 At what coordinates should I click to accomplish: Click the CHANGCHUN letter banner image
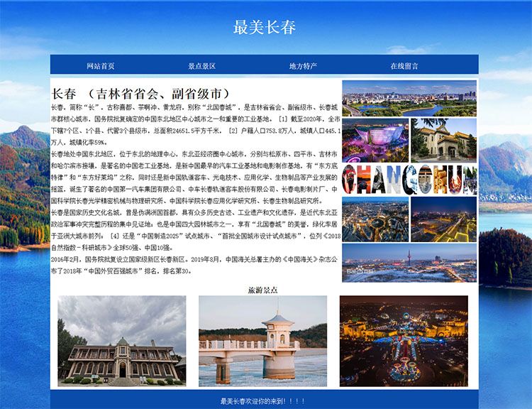click(x=409, y=180)
